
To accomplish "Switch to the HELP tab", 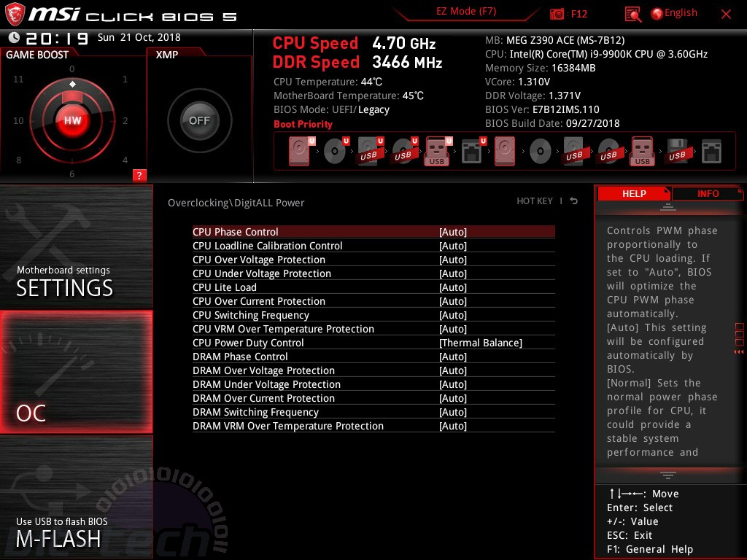I will click(x=634, y=194).
